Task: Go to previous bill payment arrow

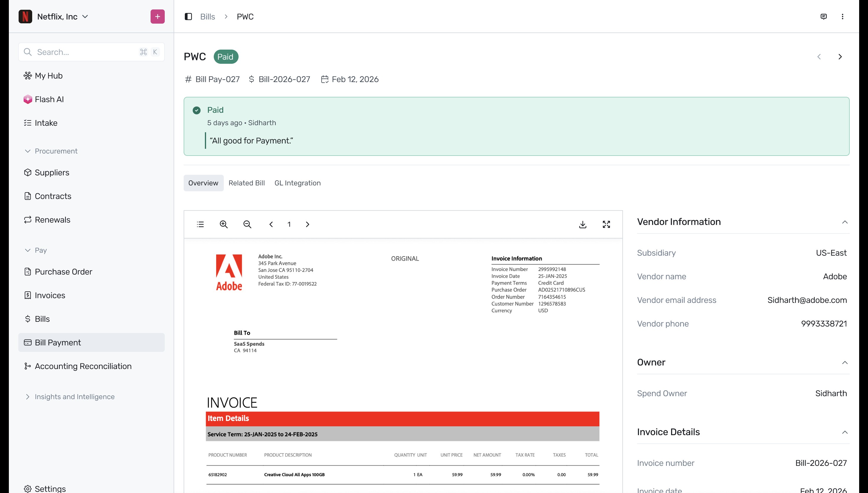Action: (x=819, y=57)
